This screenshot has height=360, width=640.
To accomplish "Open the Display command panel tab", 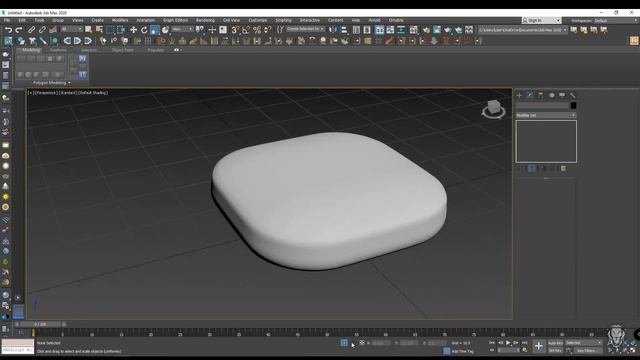I will pos(562,95).
